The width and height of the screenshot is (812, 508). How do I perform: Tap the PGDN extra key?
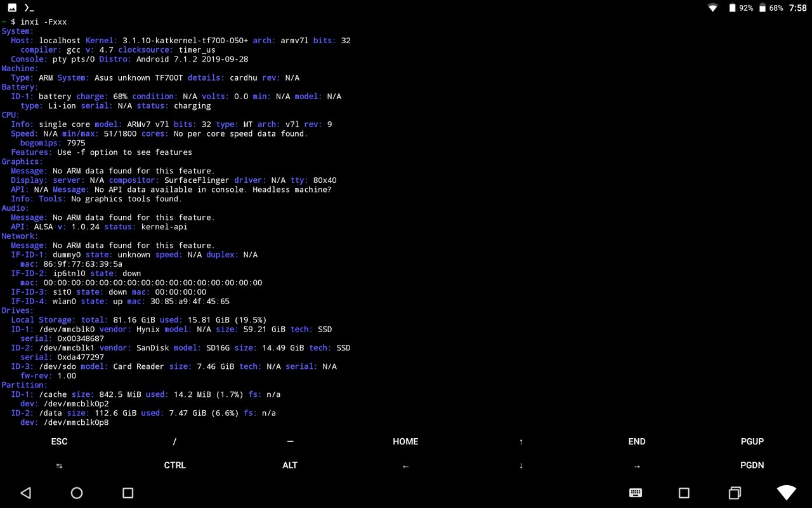(752, 465)
